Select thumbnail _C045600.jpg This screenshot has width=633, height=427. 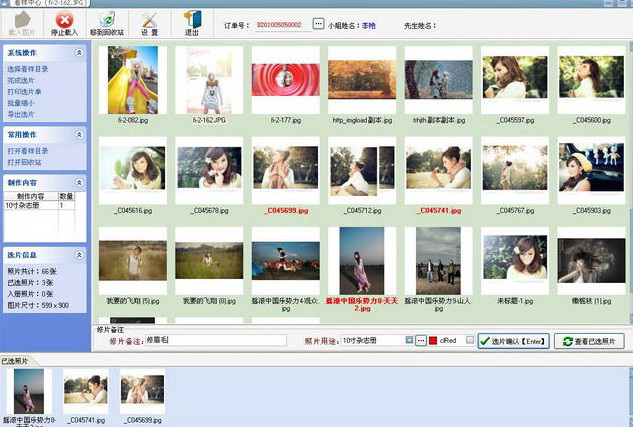click(x=591, y=80)
